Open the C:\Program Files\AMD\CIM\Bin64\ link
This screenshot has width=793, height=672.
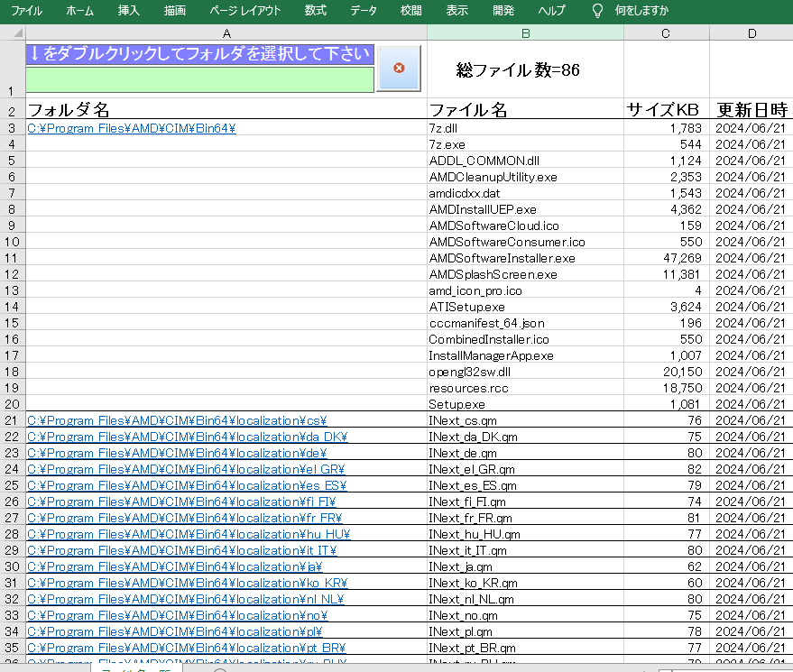click(x=132, y=129)
